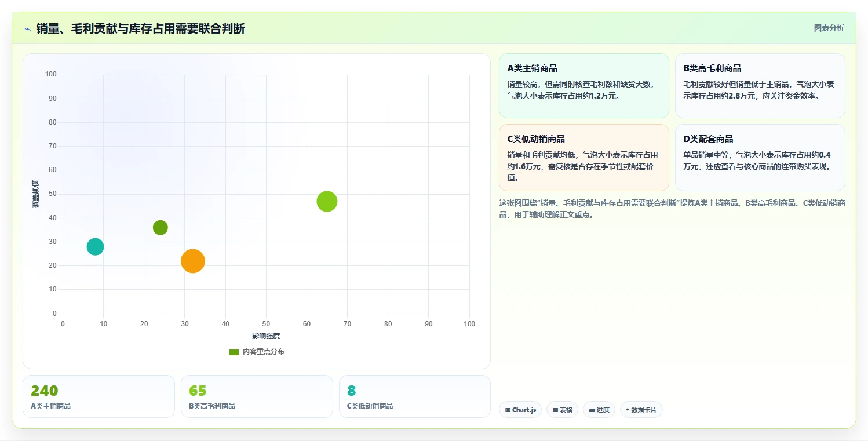The width and height of the screenshot is (868, 441).
Task: Click the 进度 tag chip
Action: (x=599, y=410)
